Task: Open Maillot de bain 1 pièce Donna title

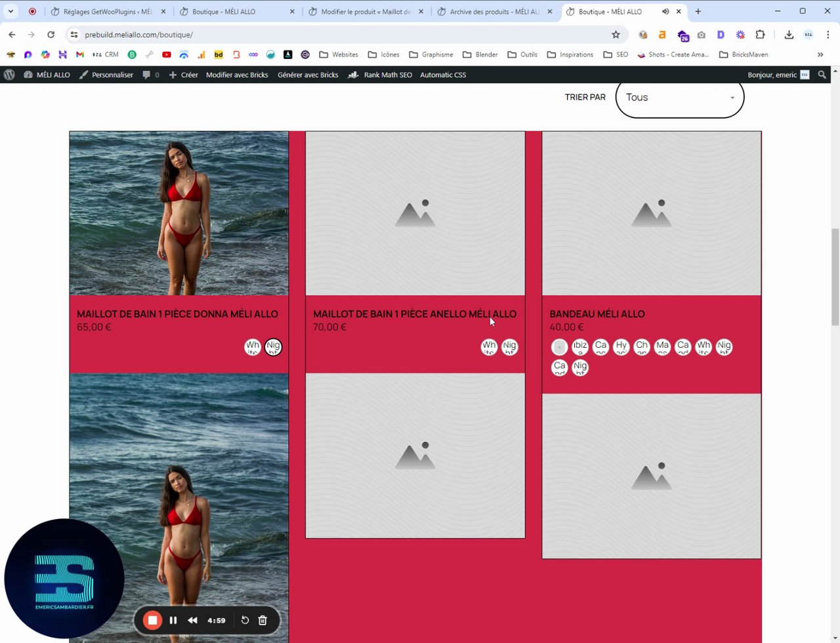Action: pyautogui.click(x=177, y=314)
